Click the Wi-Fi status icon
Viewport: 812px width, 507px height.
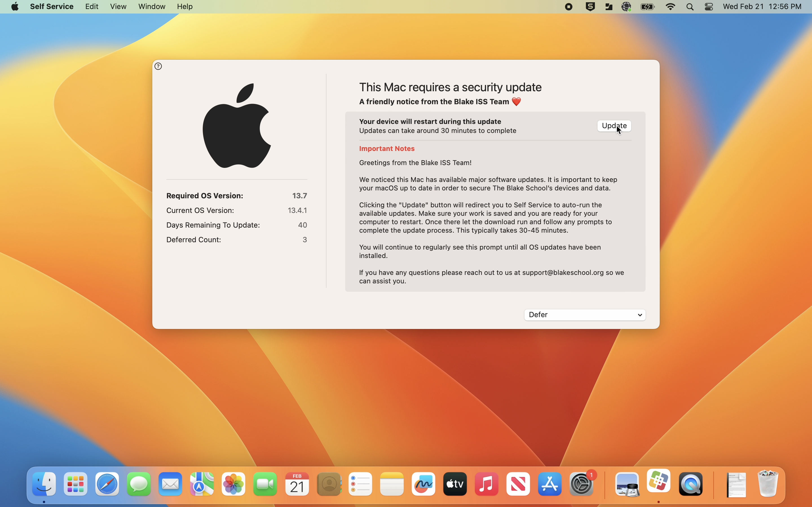[x=671, y=7]
